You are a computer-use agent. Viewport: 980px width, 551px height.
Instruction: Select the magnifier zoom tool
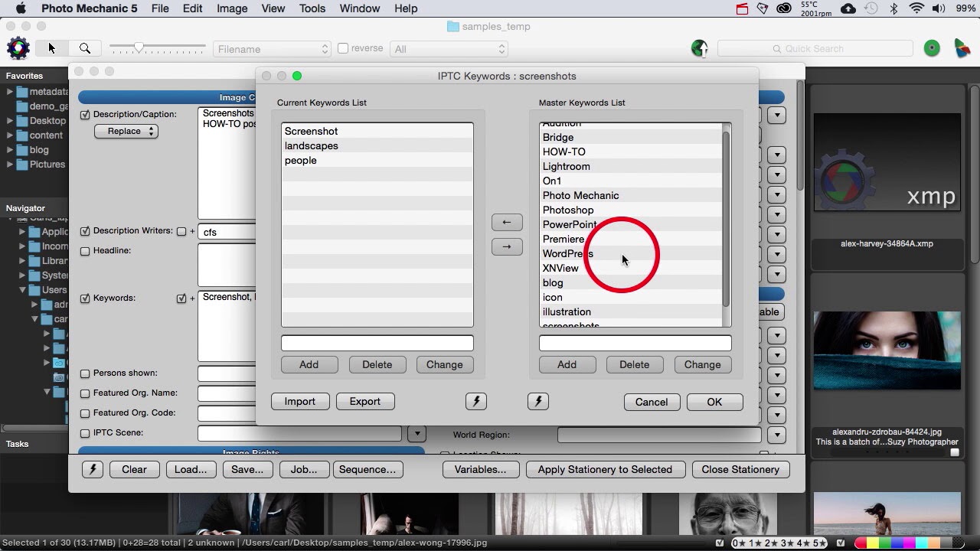click(85, 48)
